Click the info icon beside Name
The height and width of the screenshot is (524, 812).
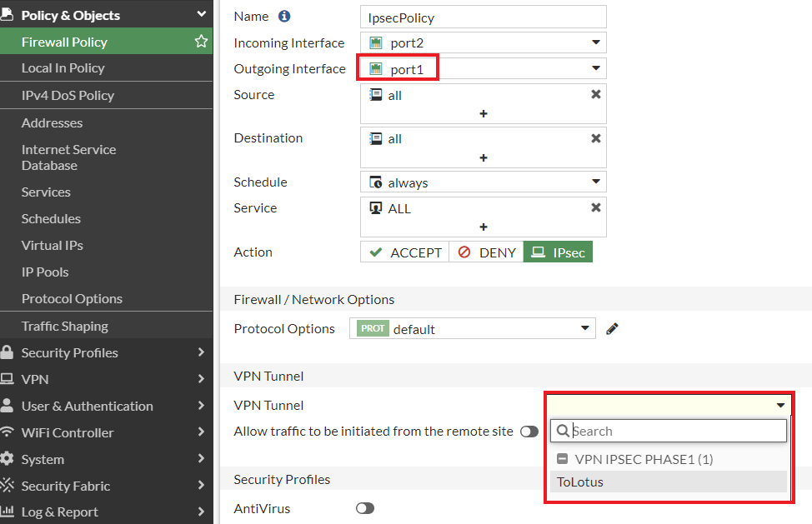pos(284,17)
